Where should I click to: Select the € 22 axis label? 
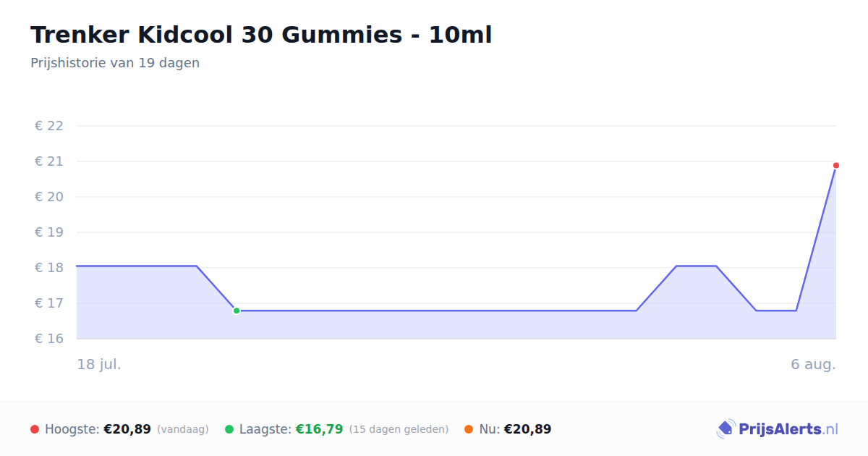[x=49, y=126]
